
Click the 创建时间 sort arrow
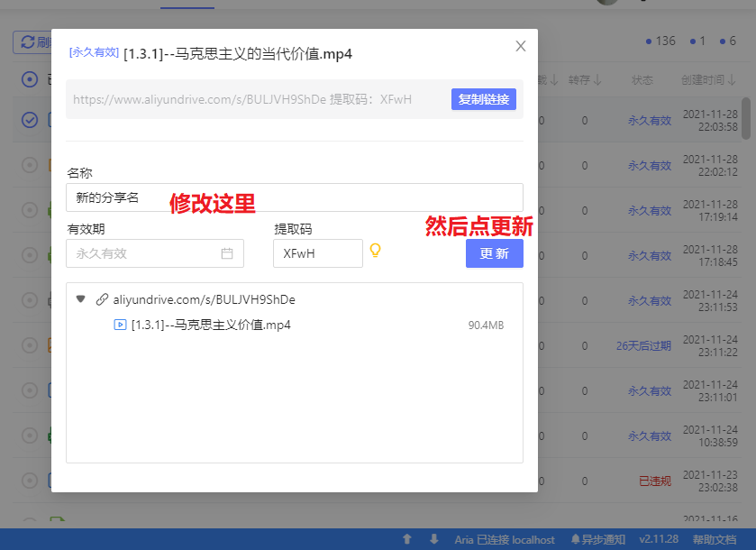click(x=732, y=79)
